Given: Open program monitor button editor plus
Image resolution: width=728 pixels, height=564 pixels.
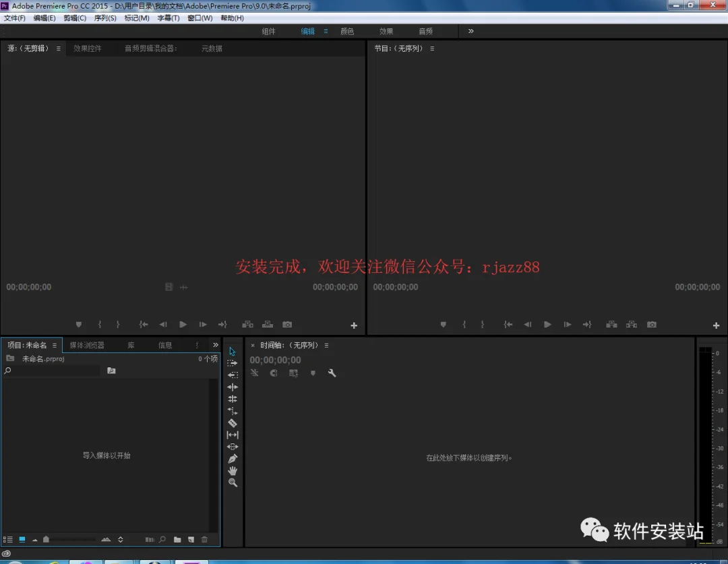Looking at the screenshot, I should 716,325.
